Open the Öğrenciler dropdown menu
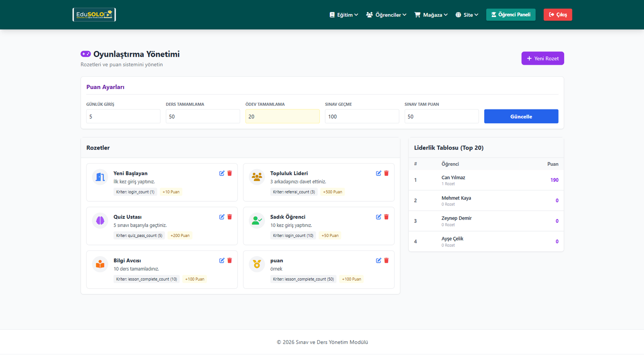Screen dimensions: 644x355 (x=386, y=15)
